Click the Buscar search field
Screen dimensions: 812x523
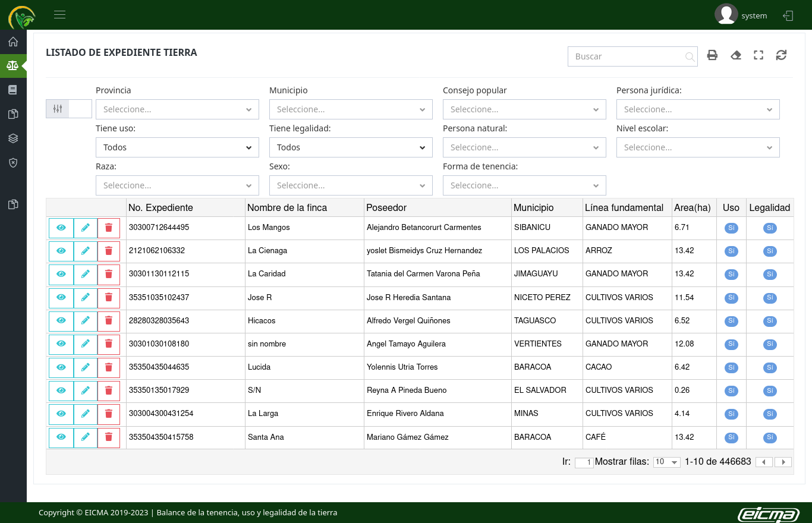click(627, 56)
